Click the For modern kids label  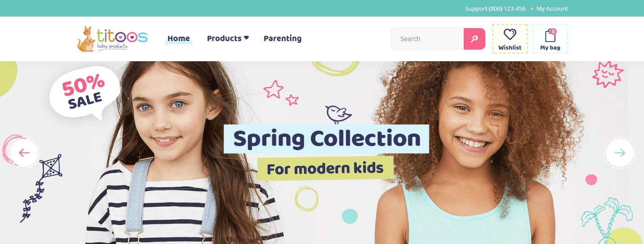coord(325,168)
